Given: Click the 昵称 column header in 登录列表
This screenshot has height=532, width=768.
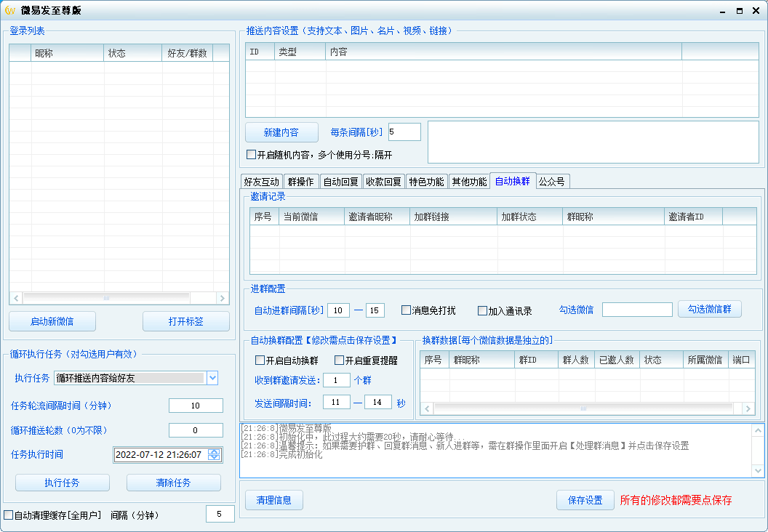Looking at the screenshot, I should [68, 53].
